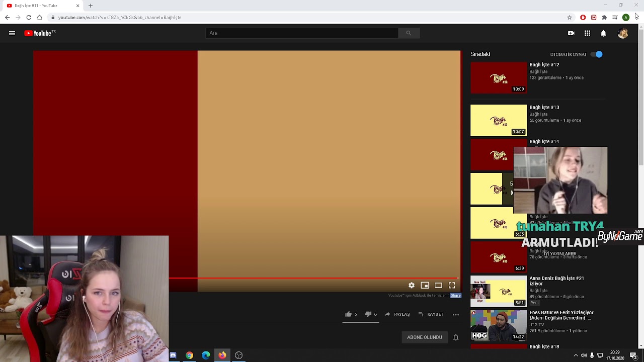The width and height of the screenshot is (644, 362).
Task: Bookmark this page with the star icon
Action: point(570,18)
